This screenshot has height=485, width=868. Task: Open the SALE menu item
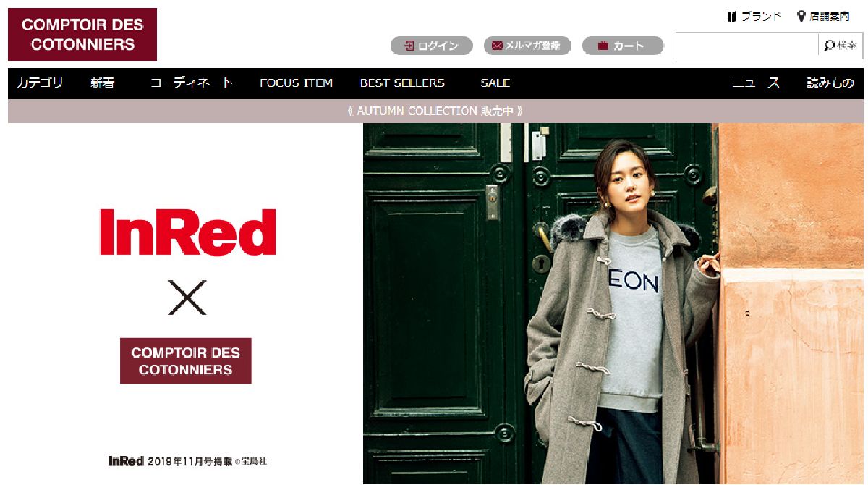click(495, 83)
